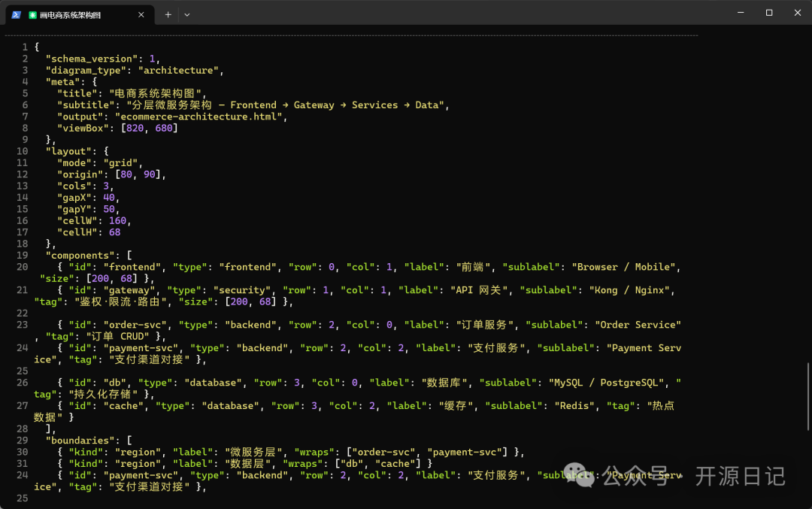Click the green icon beside the tab title
The width and height of the screenshot is (812, 509).
pos(32,15)
